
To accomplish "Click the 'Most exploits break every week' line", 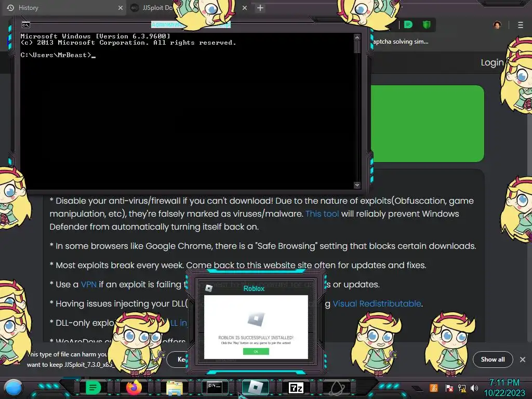I will (238, 265).
